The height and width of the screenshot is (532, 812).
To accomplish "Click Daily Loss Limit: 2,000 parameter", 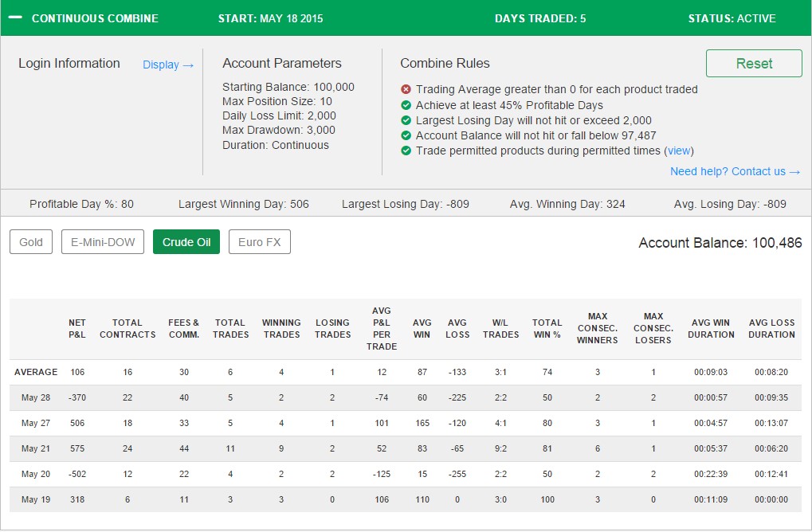I will [x=279, y=116].
